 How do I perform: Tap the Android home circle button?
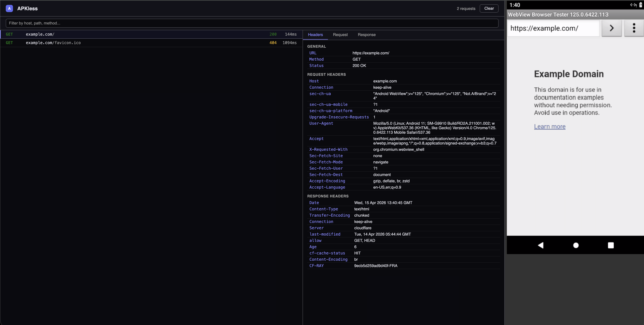576,245
